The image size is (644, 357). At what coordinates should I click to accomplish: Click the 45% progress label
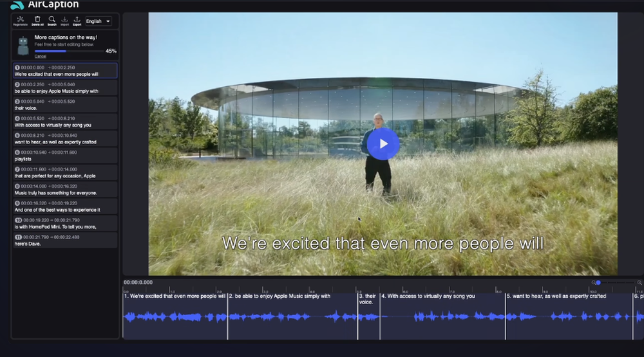pyautogui.click(x=111, y=51)
